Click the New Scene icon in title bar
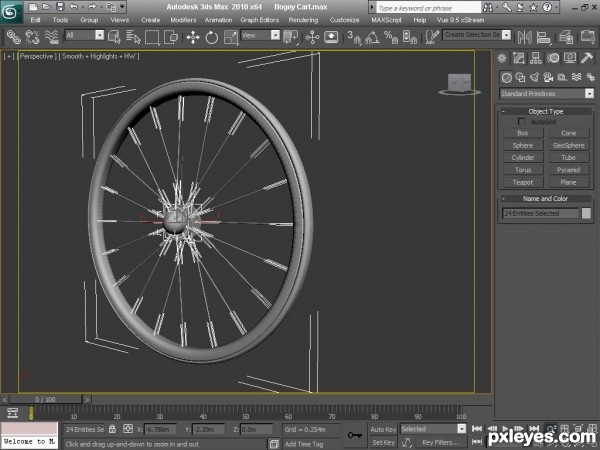The width and height of the screenshot is (600, 450). click(33, 7)
